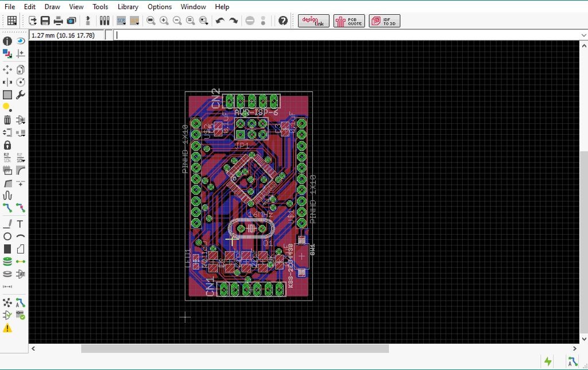
Task: Undo the last action
Action: pos(219,21)
